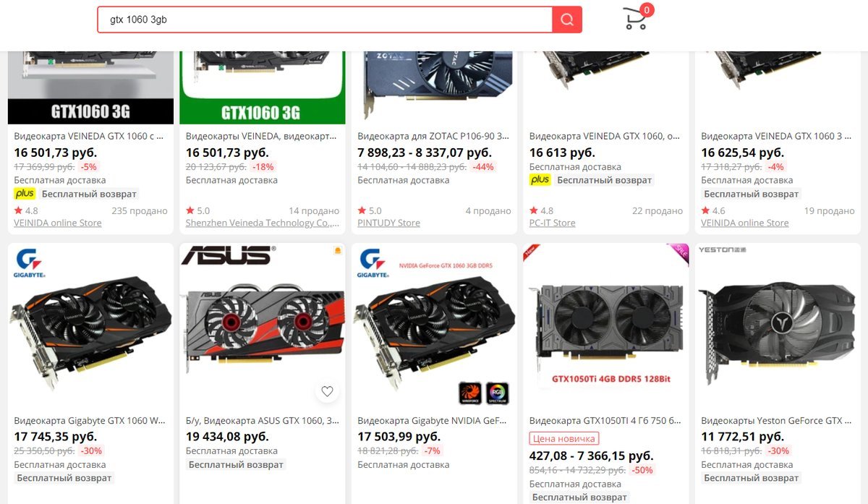This screenshot has height=504, width=868.
Task: Click the star rating 5.0 for PINTUDY product
Action: [x=370, y=211]
